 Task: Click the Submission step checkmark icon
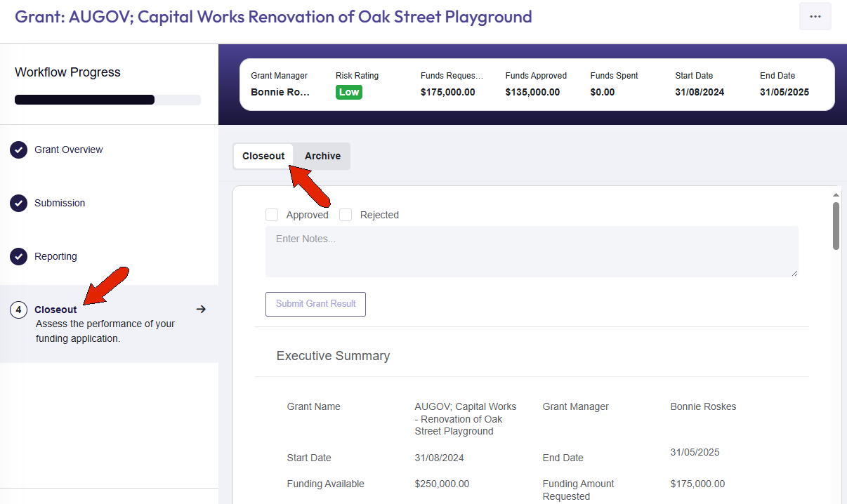(19, 203)
